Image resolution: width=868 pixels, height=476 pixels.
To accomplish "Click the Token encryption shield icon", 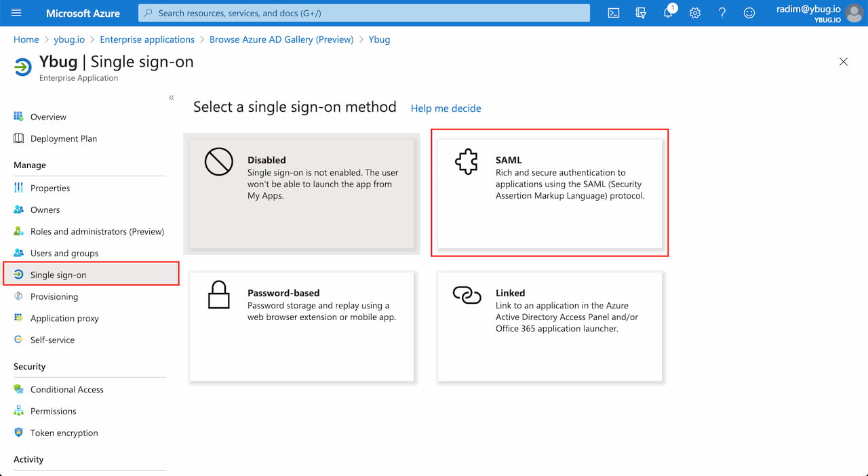I will (x=18, y=433).
